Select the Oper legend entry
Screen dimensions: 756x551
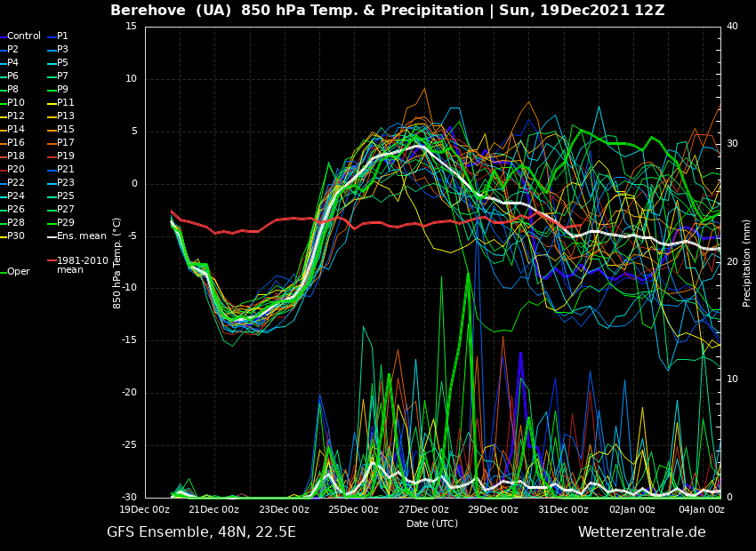coord(19,272)
